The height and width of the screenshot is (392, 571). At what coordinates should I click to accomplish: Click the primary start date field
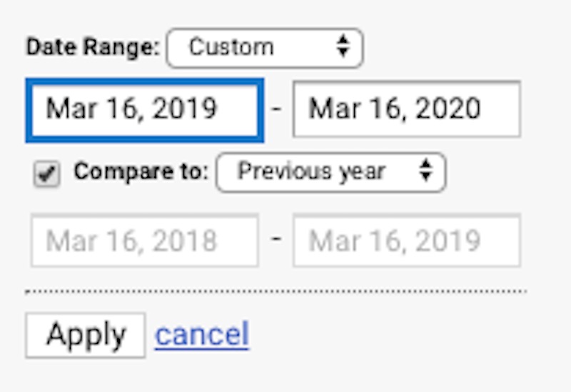click(144, 109)
